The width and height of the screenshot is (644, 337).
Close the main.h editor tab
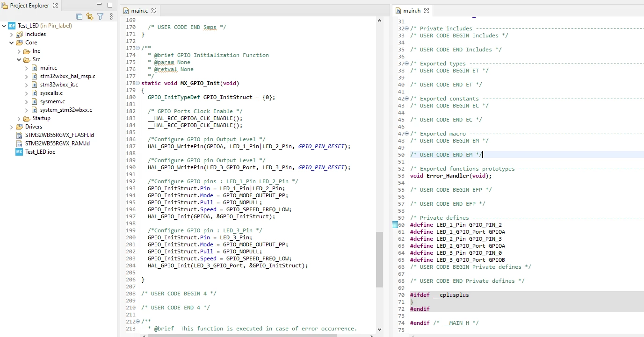[x=427, y=10]
